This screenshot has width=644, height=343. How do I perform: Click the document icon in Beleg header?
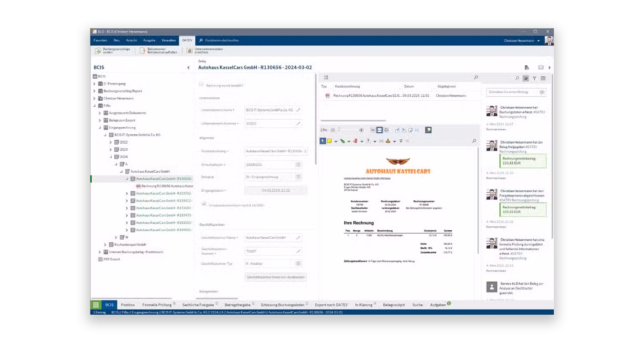(x=527, y=67)
